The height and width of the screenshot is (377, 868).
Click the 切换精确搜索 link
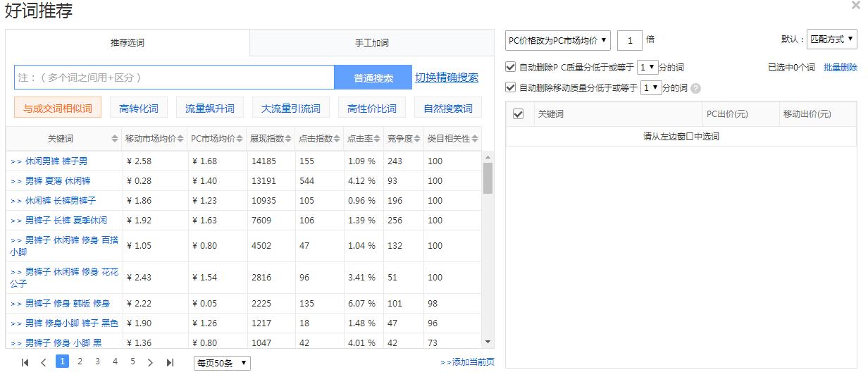tap(447, 78)
